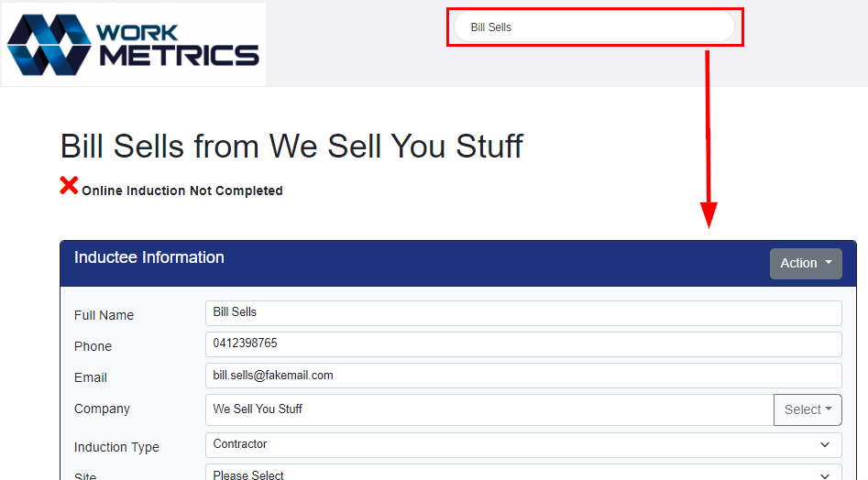Click into the Phone number field
Viewport: 868px width, 480px height.
(523, 344)
